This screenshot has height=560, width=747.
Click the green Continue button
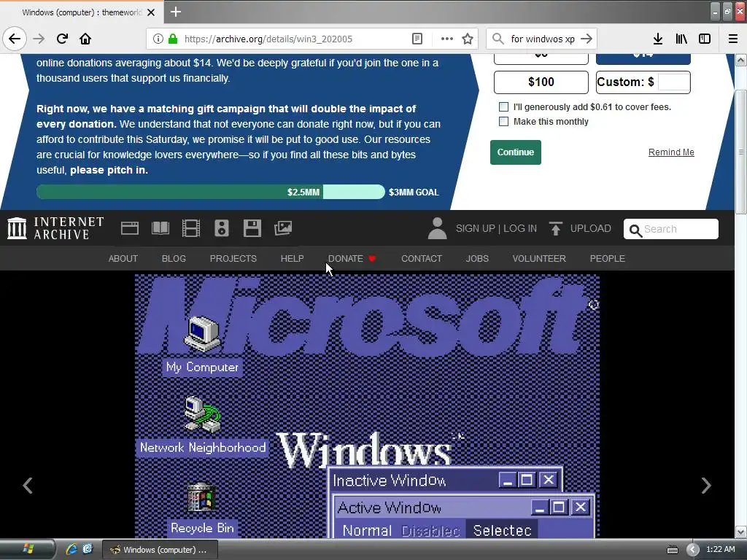516,152
